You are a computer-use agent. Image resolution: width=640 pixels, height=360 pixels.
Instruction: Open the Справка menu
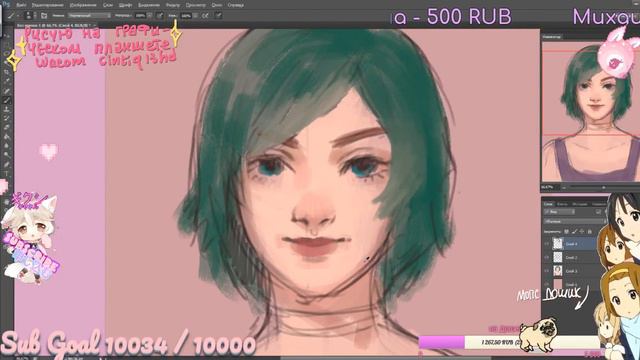(236, 5)
